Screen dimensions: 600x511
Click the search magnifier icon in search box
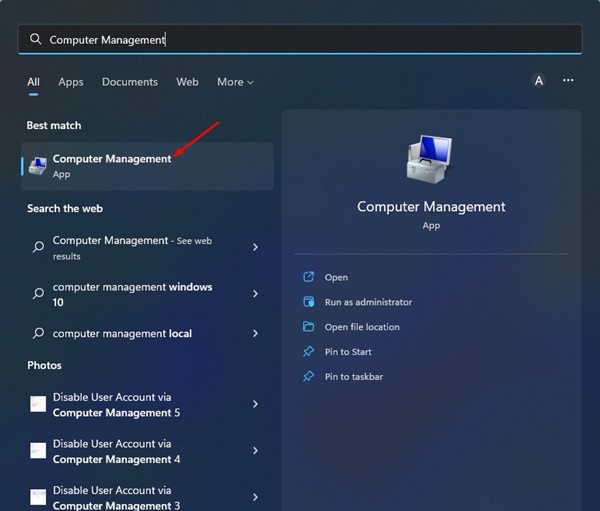pos(36,39)
